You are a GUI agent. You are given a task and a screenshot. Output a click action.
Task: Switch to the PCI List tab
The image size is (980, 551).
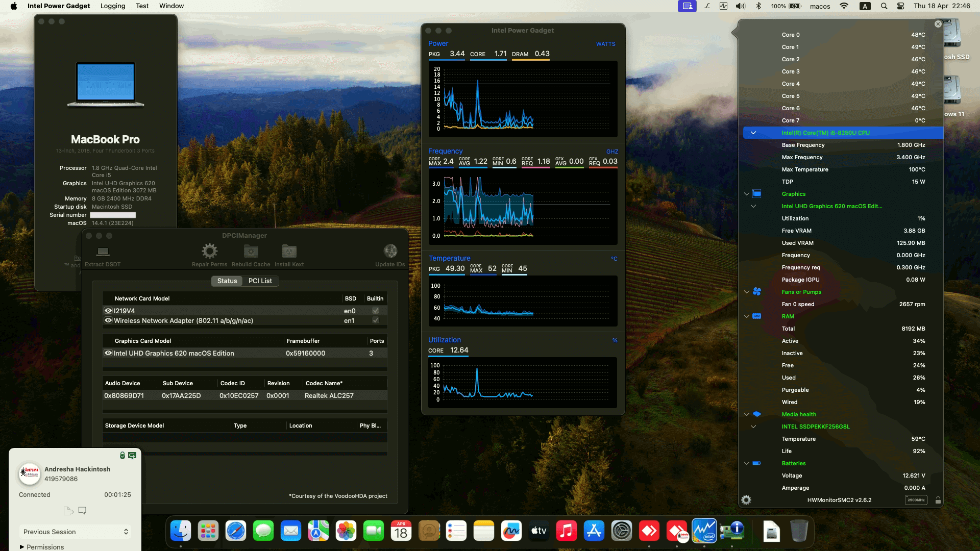pos(260,281)
